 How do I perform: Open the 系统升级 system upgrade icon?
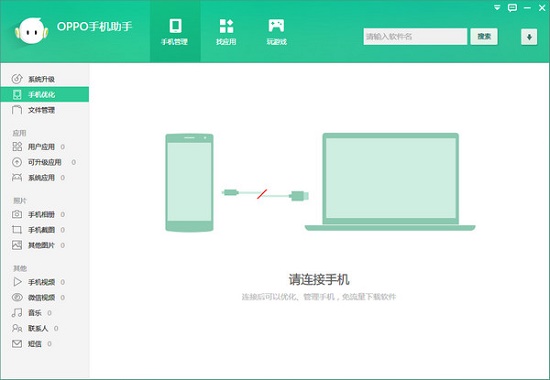click(x=17, y=79)
